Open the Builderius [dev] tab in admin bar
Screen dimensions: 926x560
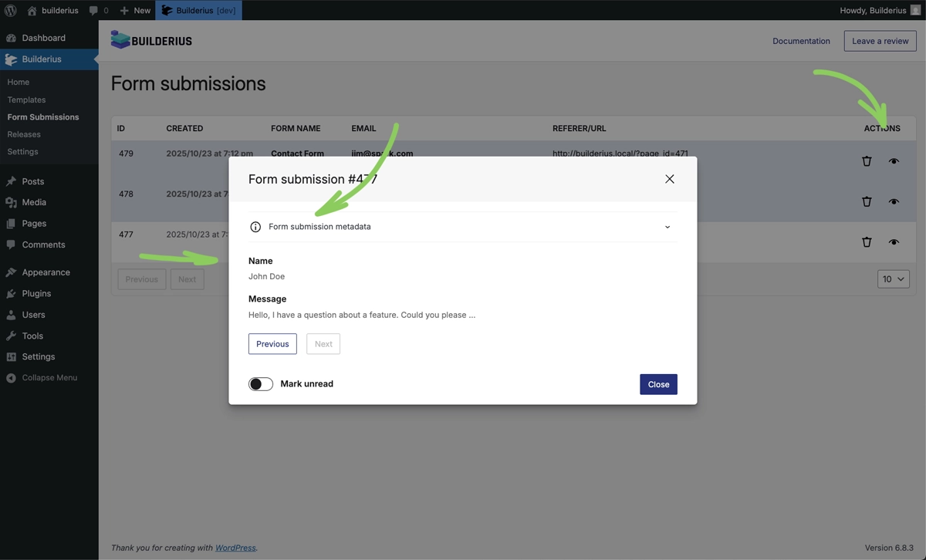coord(198,10)
